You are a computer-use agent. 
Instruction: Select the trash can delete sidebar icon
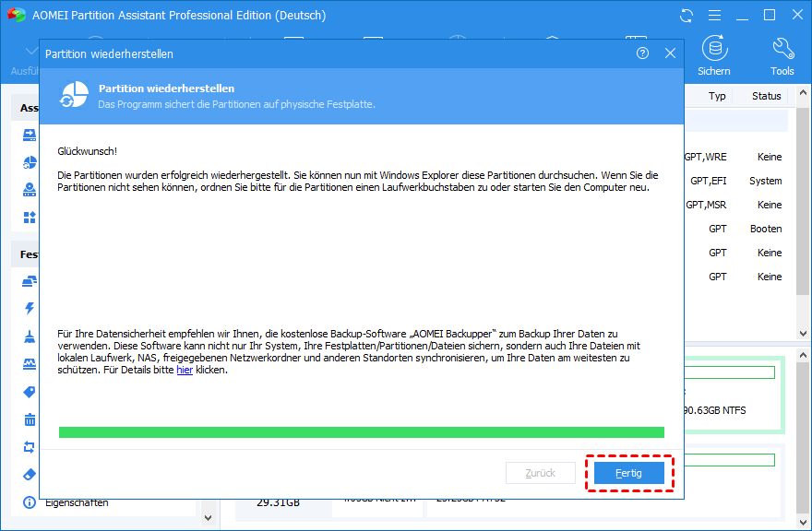tap(30, 419)
